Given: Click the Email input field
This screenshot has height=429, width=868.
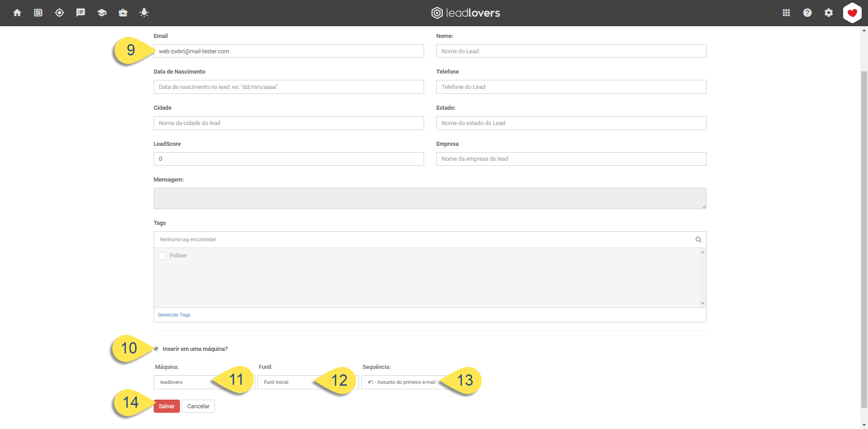Looking at the screenshot, I should [289, 51].
